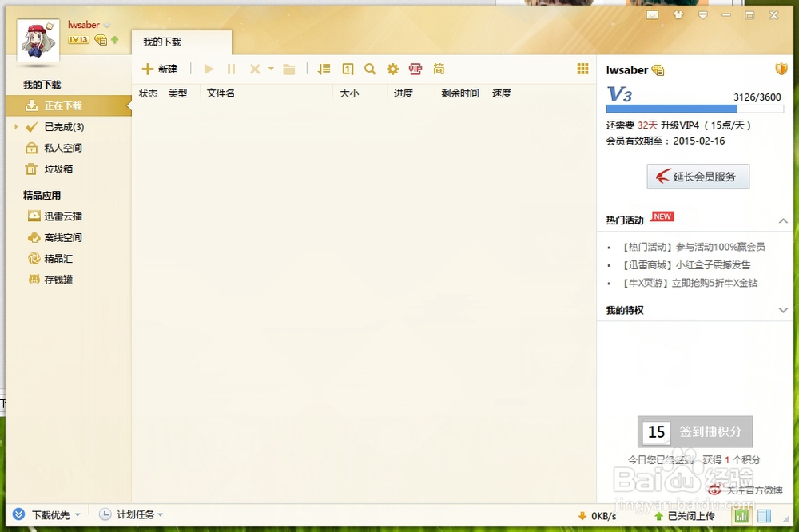The width and height of the screenshot is (799, 532).
Task: Click the gold member icon beside LV13
Action: [x=101, y=39]
